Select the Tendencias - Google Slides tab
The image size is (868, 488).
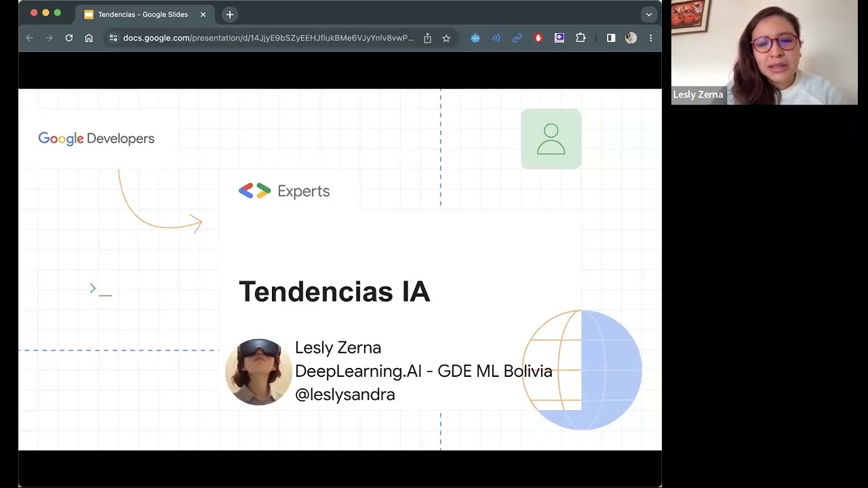pos(144,14)
